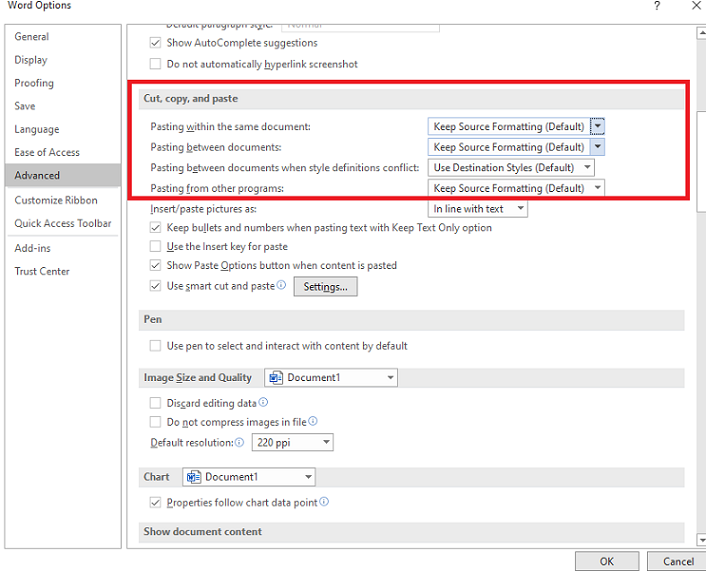The image size is (706, 572).
Task: Check Do not compress images in file
Action: pyautogui.click(x=155, y=422)
